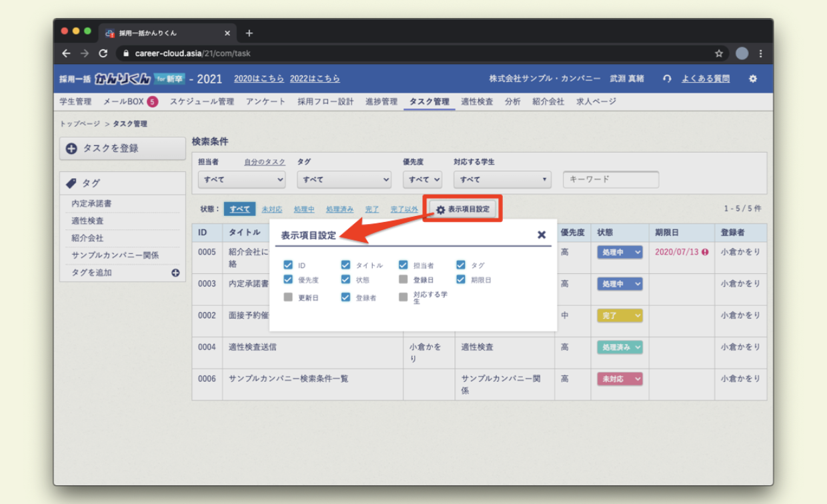Uncheck the タイトル checkbox
The height and width of the screenshot is (504, 827).
click(x=345, y=265)
